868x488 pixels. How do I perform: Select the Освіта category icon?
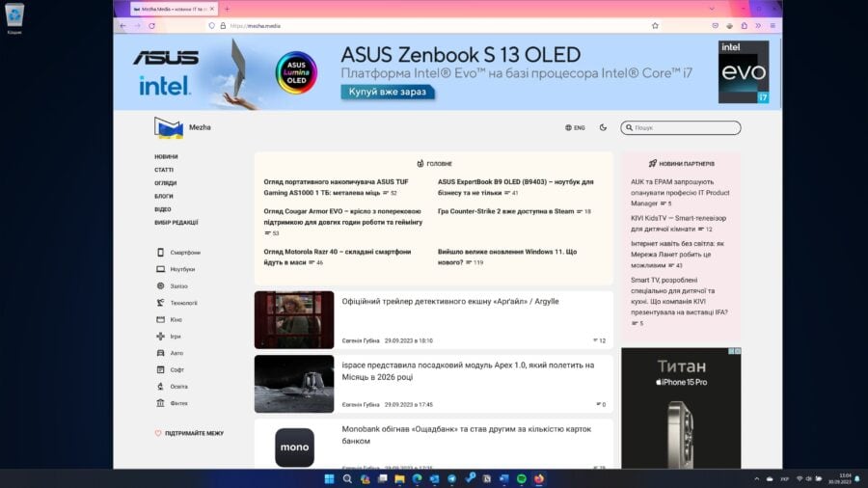(160, 386)
